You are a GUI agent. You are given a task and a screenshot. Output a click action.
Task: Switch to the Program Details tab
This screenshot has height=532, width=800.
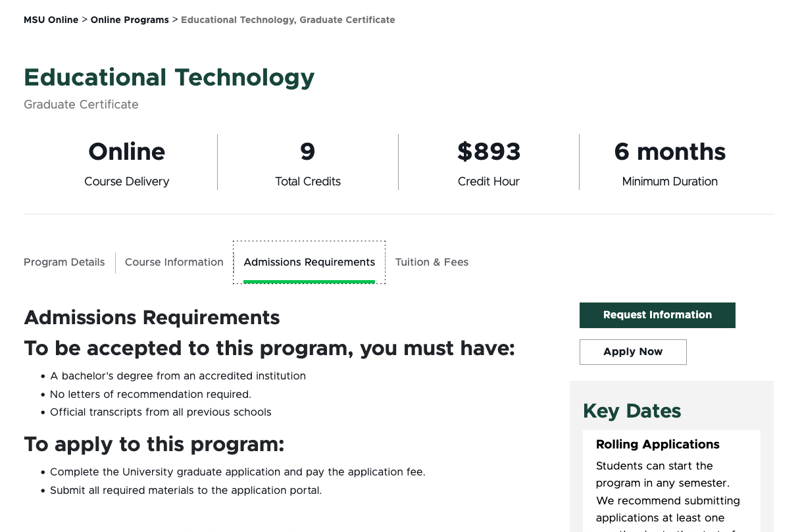click(64, 262)
